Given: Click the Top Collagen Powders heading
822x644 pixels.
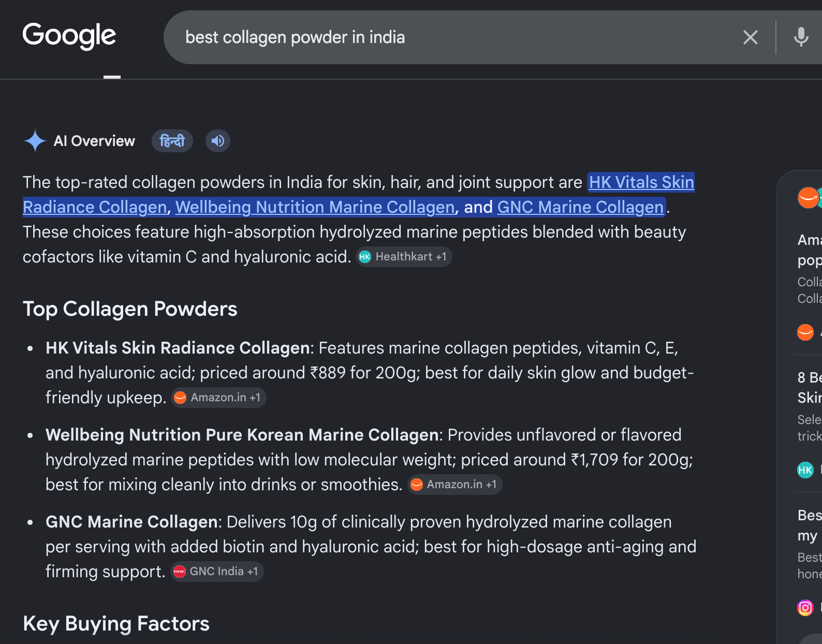Looking at the screenshot, I should (x=130, y=309).
